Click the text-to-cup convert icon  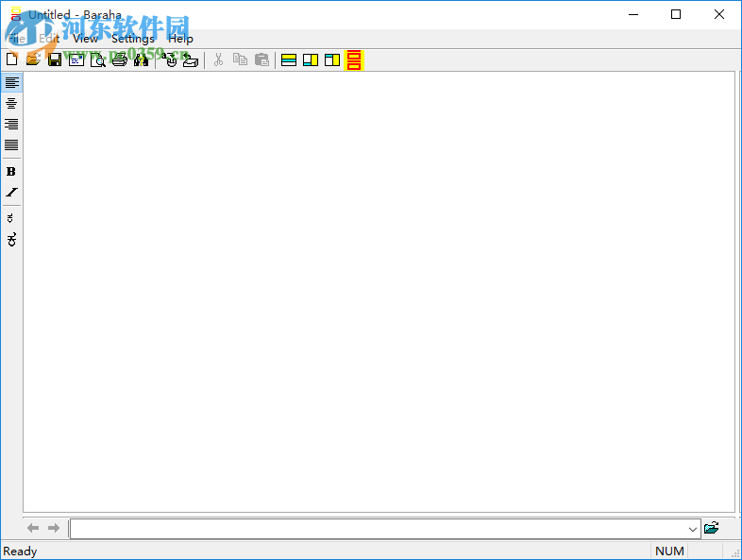(x=169, y=59)
